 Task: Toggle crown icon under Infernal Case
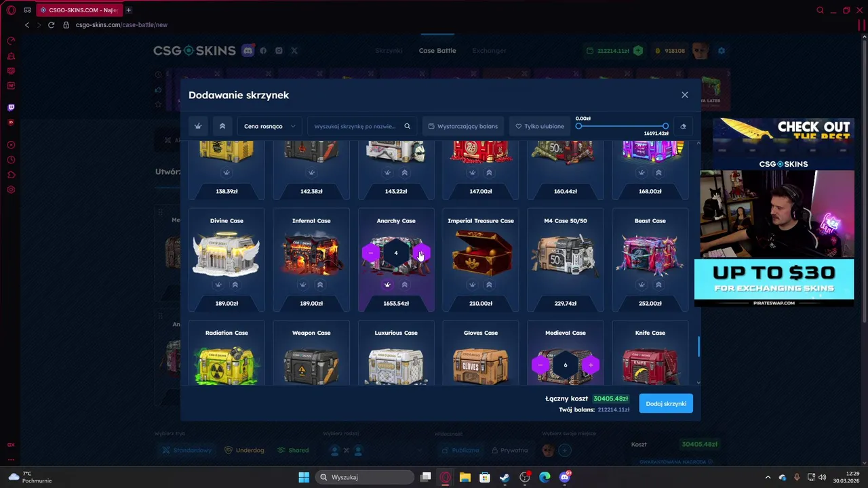302,285
